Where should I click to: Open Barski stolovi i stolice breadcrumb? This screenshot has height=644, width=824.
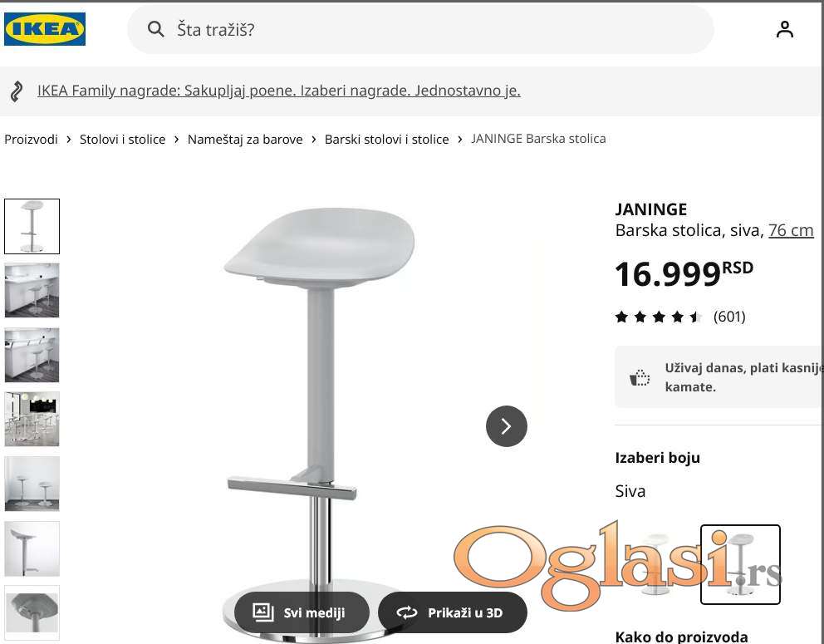tap(387, 140)
